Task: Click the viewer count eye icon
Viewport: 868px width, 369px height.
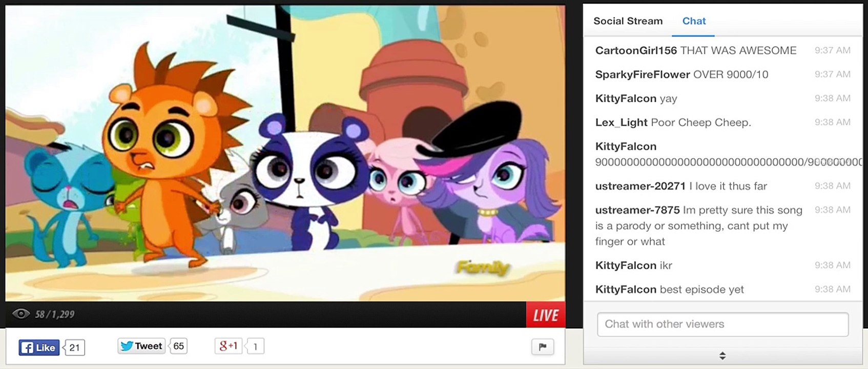Action: (x=21, y=314)
